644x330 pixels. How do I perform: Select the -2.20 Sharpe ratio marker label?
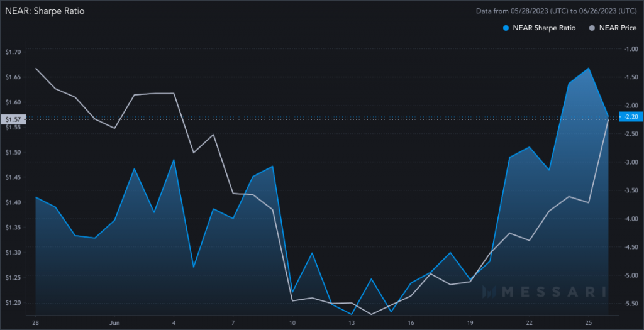[x=630, y=117]
